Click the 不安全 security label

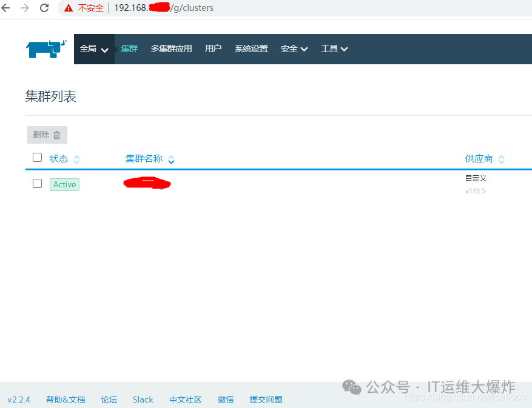coord(90,8)
